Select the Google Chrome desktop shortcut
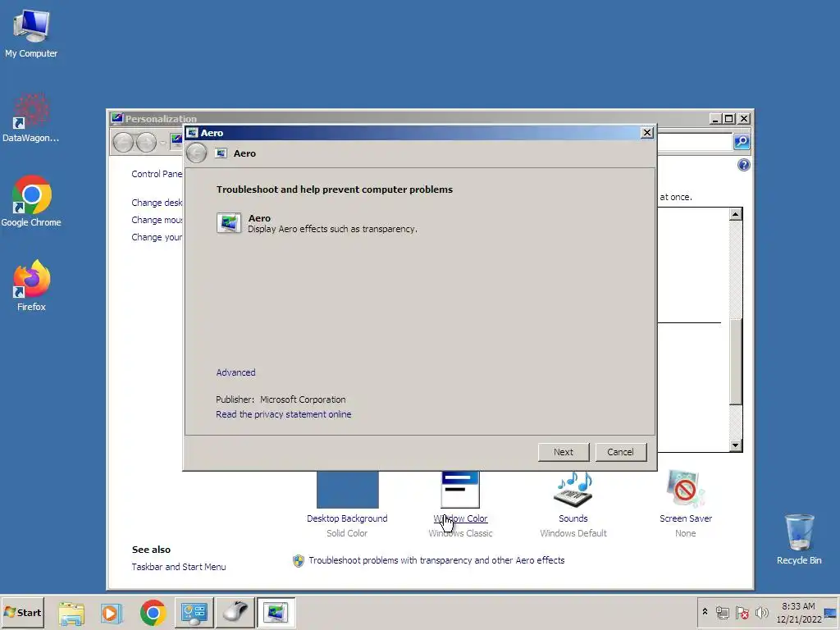840x630 pixels. pos(31,202)
